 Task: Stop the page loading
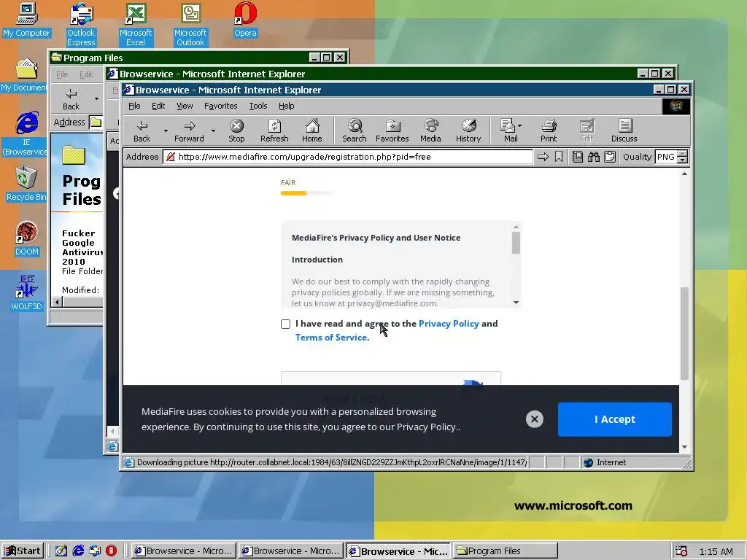pos(236,131)
